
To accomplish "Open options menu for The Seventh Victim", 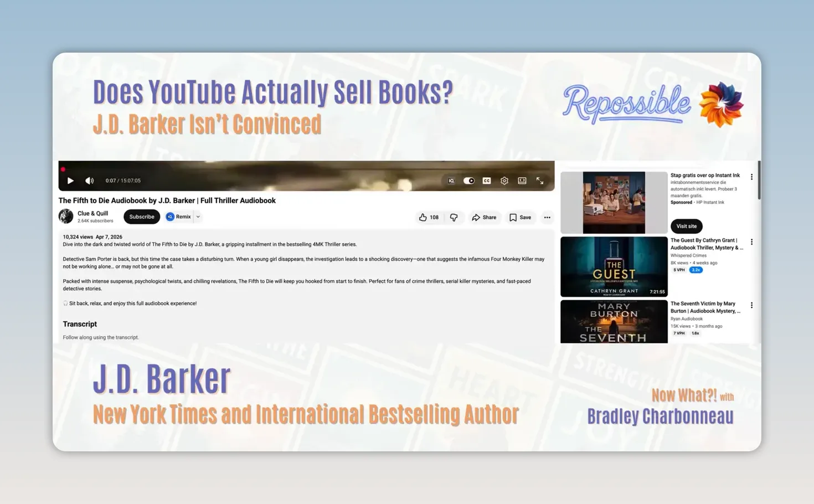I will (x=751, y=305).
